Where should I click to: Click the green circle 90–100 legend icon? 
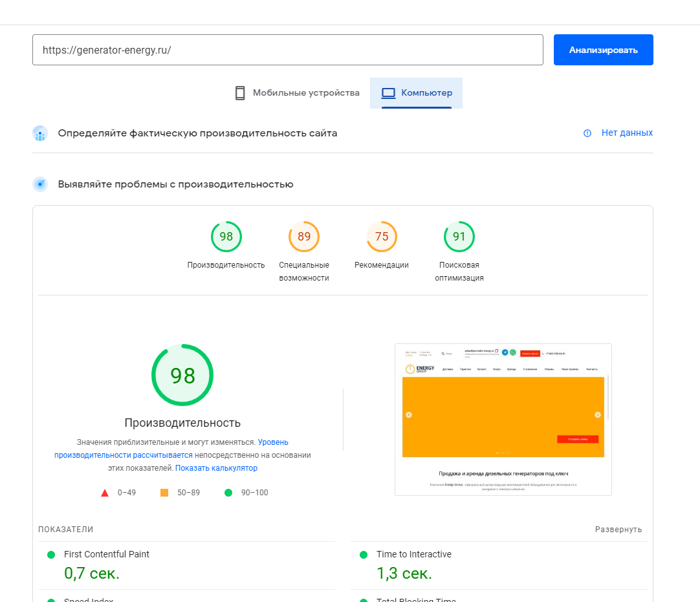click(x=228, y=493)
